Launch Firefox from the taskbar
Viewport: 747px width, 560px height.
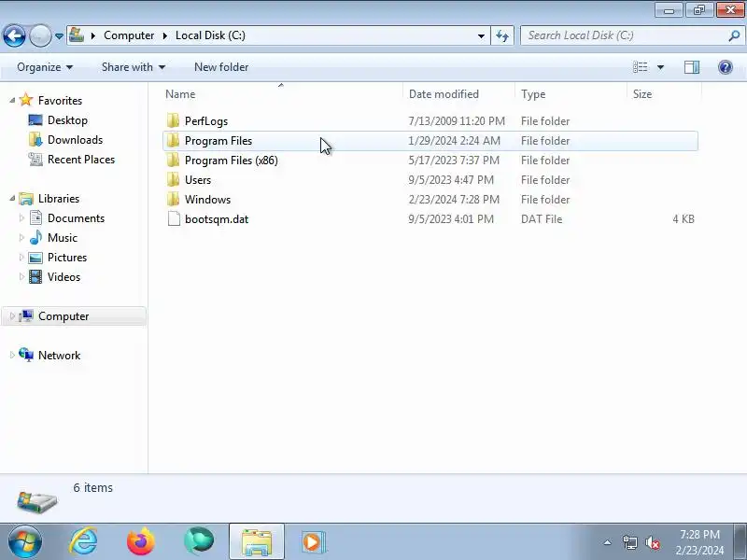click(x=141, y=542)
